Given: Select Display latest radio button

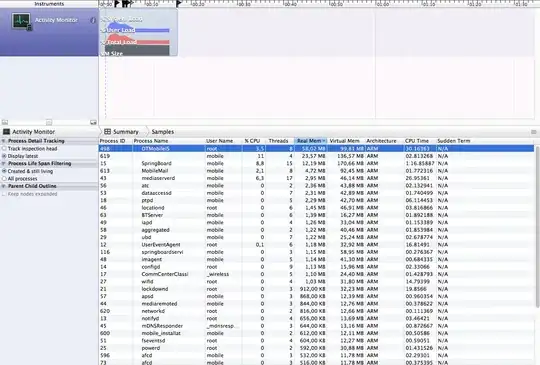Looking at the screenshot, I should (4, 156).
